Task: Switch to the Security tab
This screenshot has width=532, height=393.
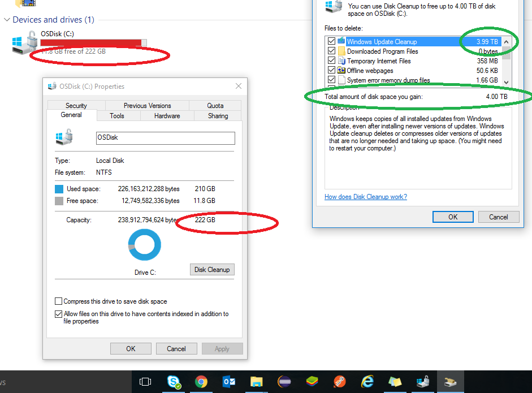Action: (x=76, y=106)
